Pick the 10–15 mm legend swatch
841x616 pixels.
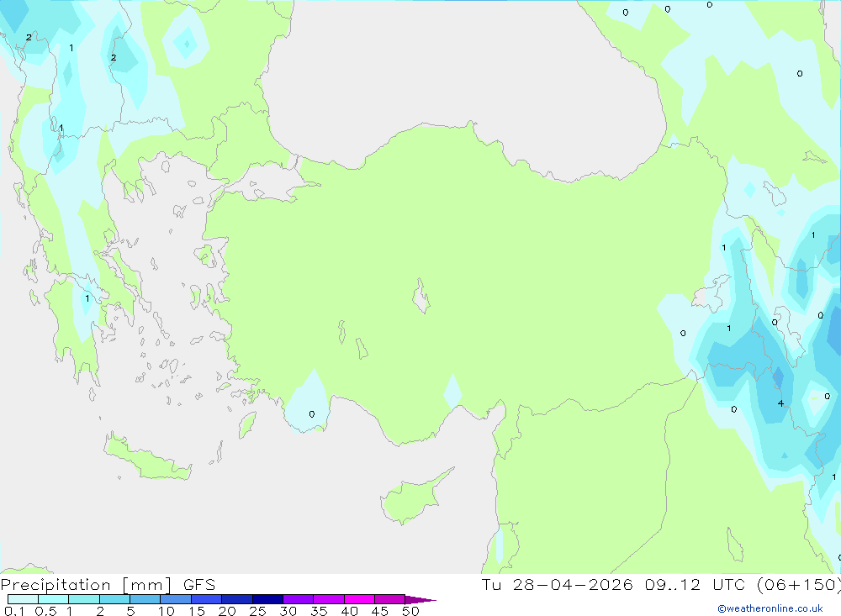(176, 599)
